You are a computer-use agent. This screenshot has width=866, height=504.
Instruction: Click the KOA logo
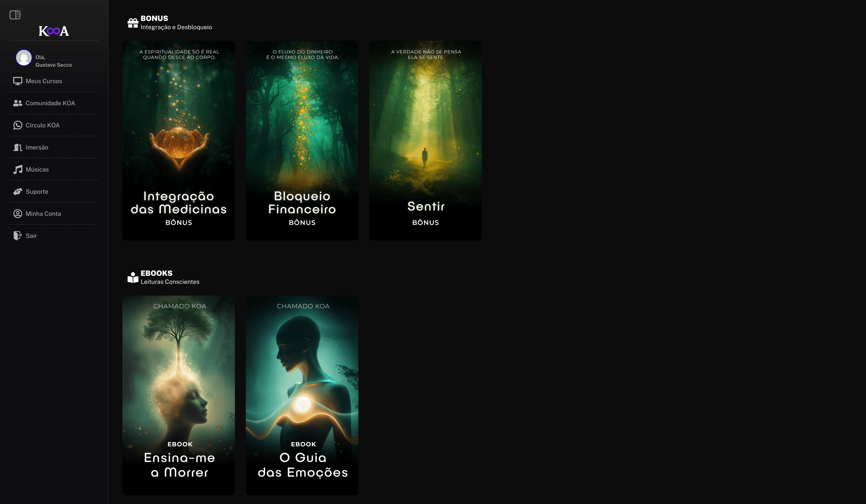(54, 31)
